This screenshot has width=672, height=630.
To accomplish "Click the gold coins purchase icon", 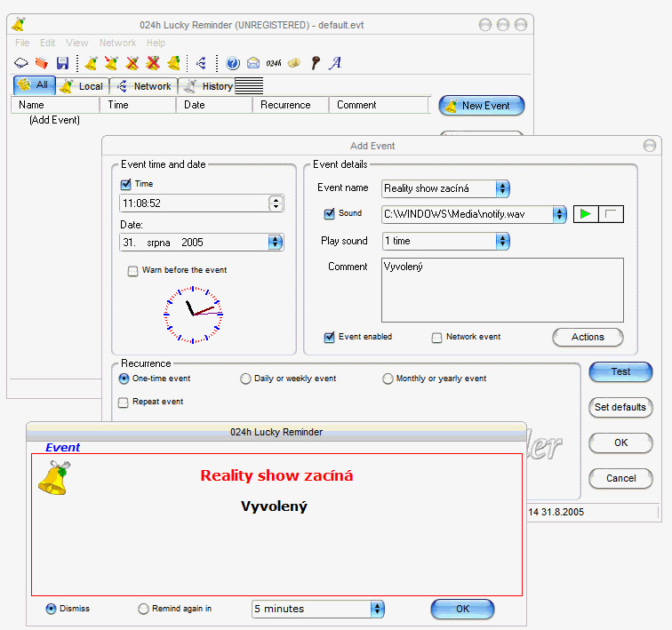I will point(294,63).
